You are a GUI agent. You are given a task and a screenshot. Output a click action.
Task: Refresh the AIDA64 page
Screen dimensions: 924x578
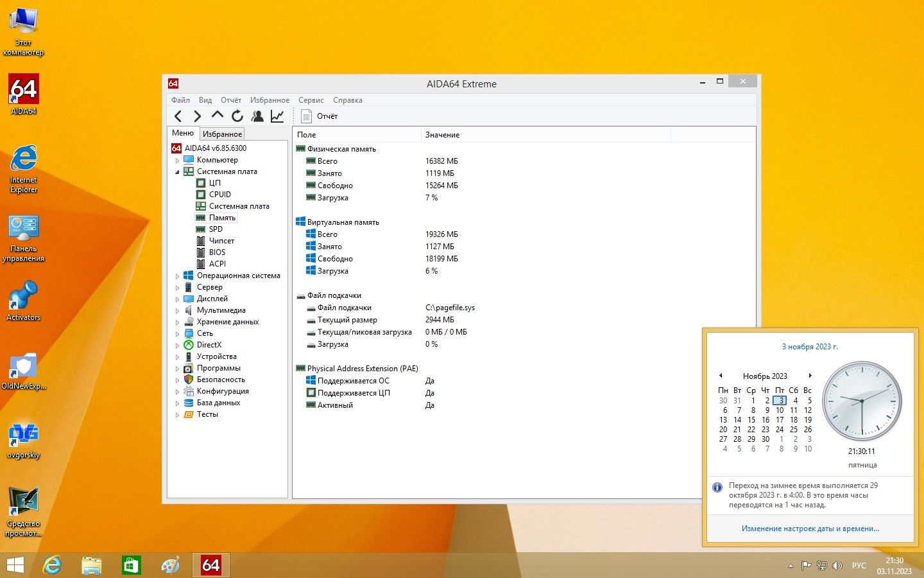pos(237,116)
